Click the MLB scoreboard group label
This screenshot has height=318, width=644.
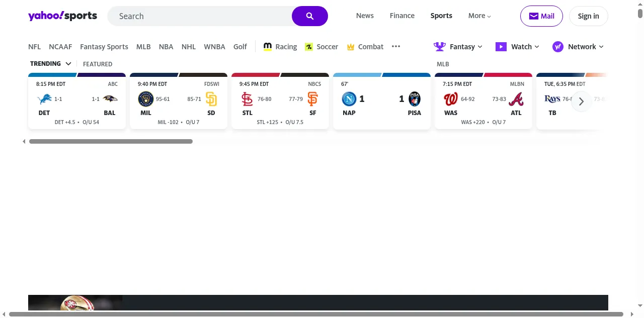443,64
